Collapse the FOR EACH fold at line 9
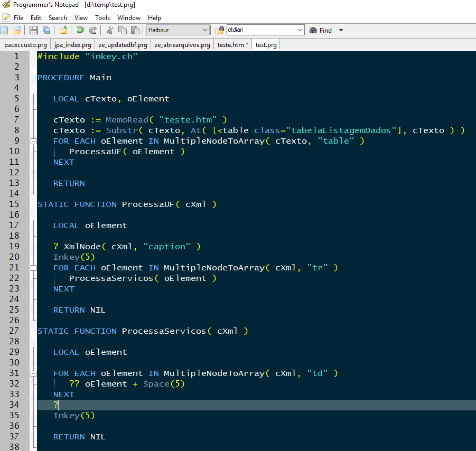The image size is (476, 451). click(x=33, y=141)
